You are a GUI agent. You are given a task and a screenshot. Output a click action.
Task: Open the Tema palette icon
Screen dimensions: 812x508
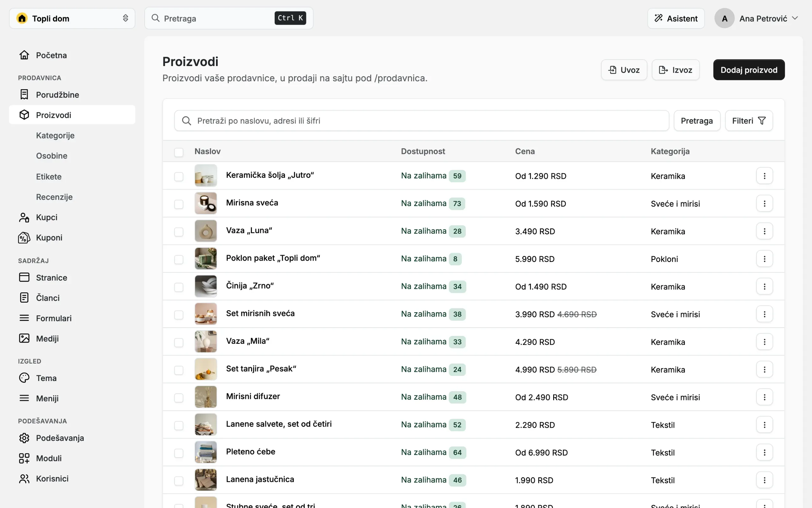(x=24, y=378)
